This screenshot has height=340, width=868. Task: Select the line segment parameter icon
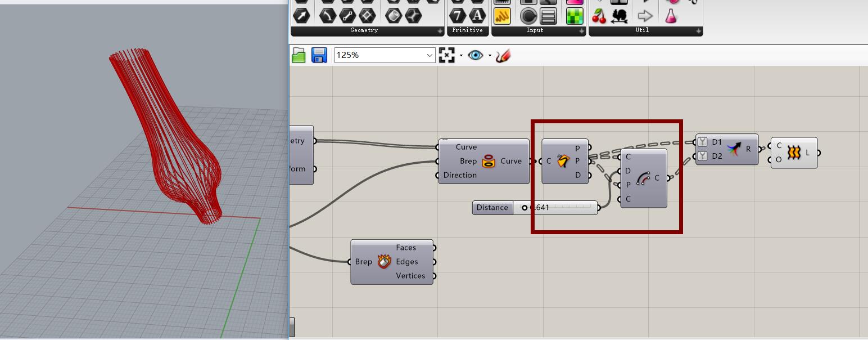tap(347, 16)
